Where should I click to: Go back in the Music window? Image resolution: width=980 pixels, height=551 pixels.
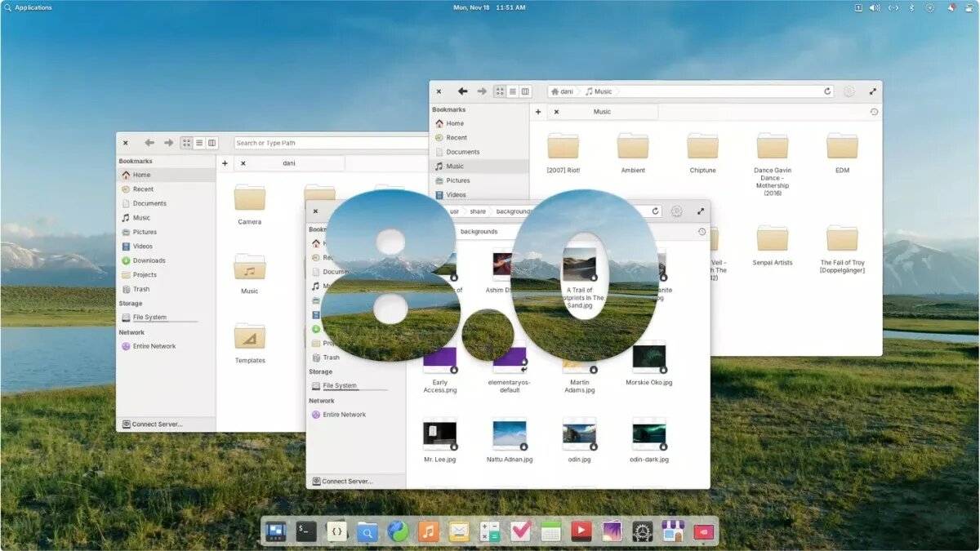coord(462,91)
